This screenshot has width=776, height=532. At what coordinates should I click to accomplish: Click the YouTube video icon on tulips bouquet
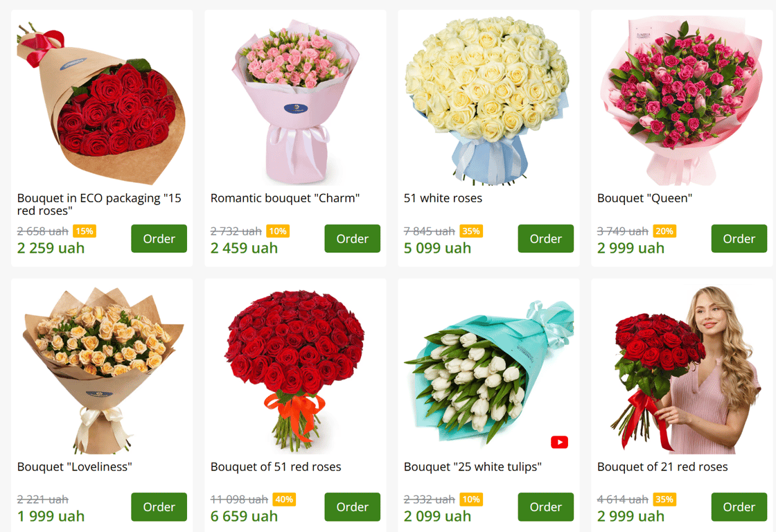pos(559,442)
